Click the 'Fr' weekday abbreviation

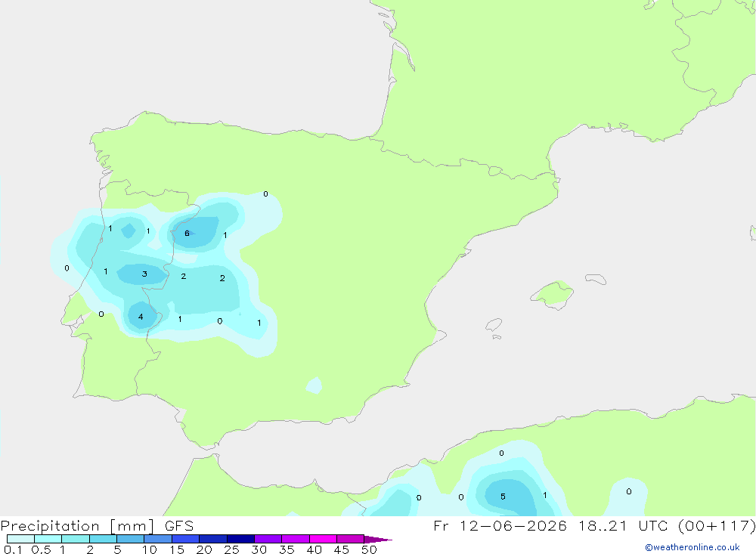[x=441, y=525]
